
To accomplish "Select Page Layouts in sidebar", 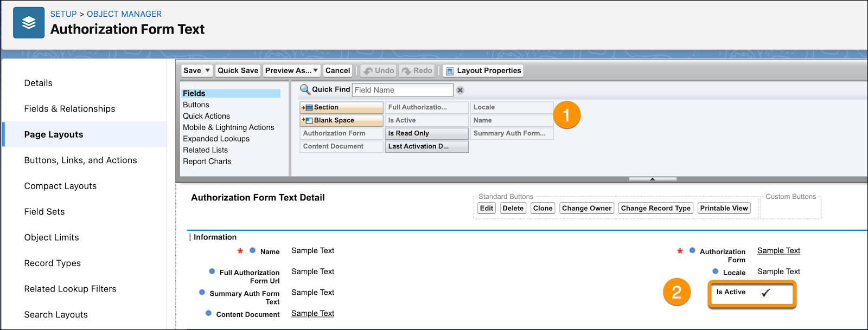I will point(54,134).
